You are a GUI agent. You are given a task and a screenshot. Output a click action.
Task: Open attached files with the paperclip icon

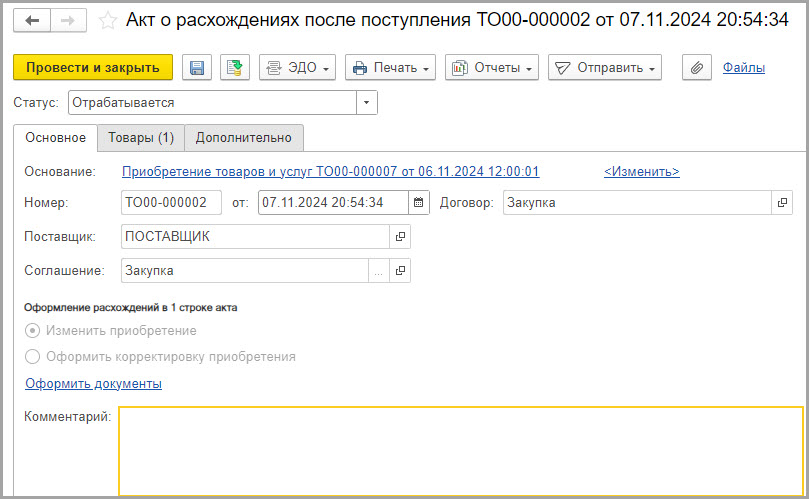(697, 68)
